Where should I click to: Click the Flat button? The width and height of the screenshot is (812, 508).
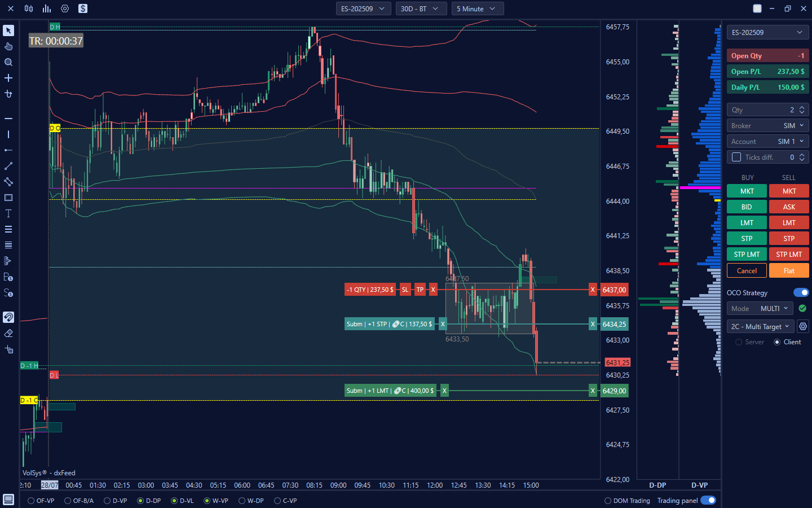789,270
